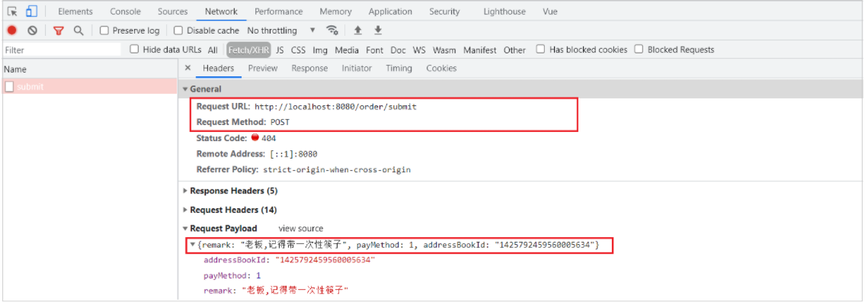Viewport: 868px width, 302px height.
Task: Open the network conditions wifi icon
Action: pyautogui.click(x=332, y=31)
